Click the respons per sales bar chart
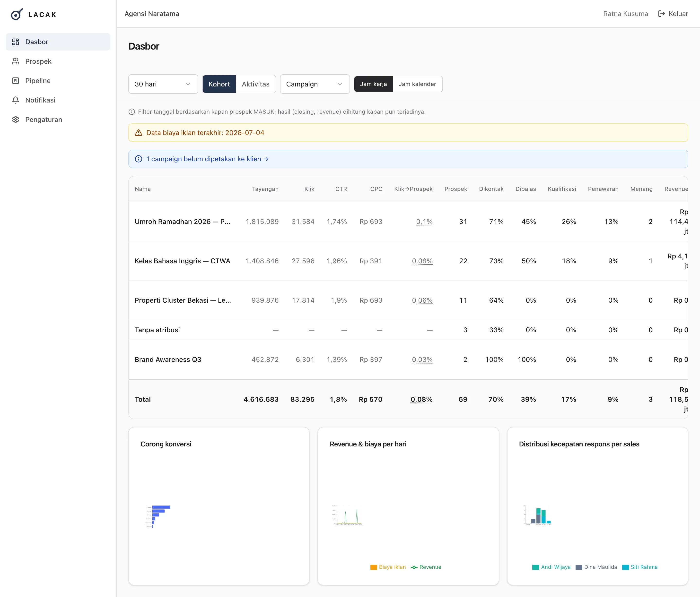 click(537, 515)
